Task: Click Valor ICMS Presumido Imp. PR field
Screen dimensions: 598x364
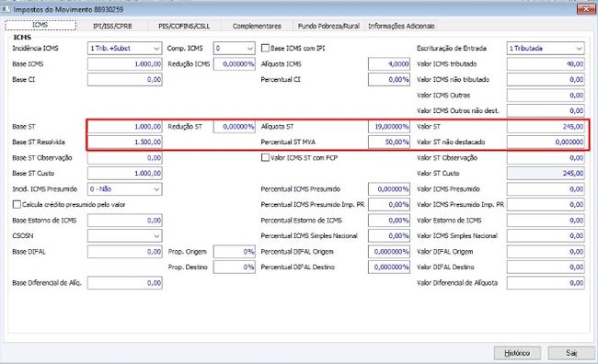Action: click(546, 205)
